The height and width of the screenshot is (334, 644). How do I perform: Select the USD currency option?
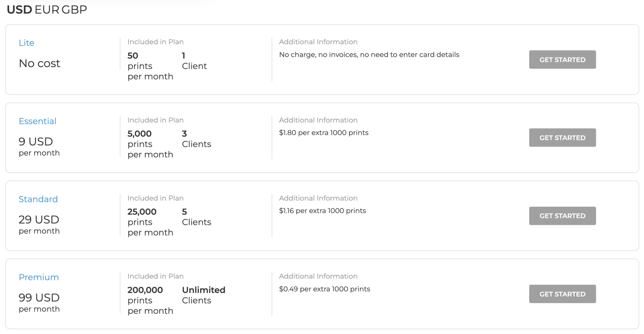[20, 9]
